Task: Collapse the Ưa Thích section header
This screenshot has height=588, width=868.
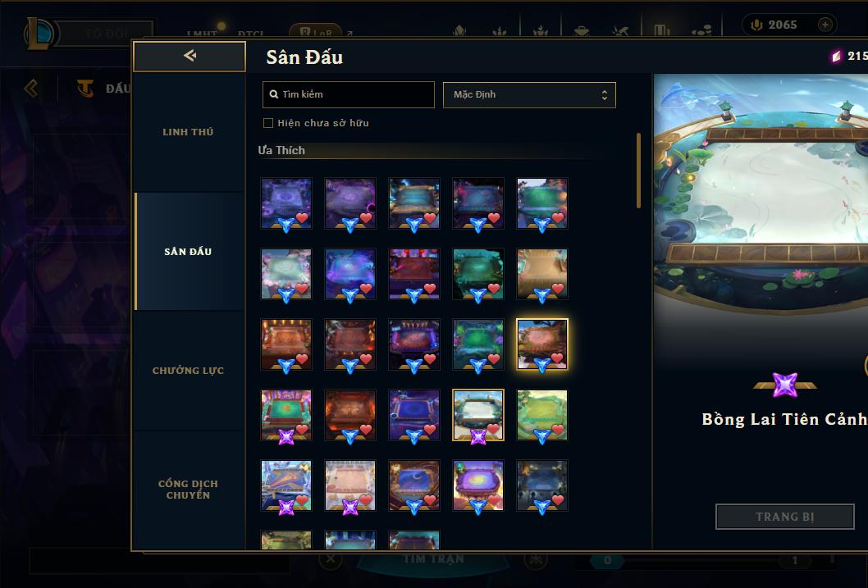Action: 281,150
